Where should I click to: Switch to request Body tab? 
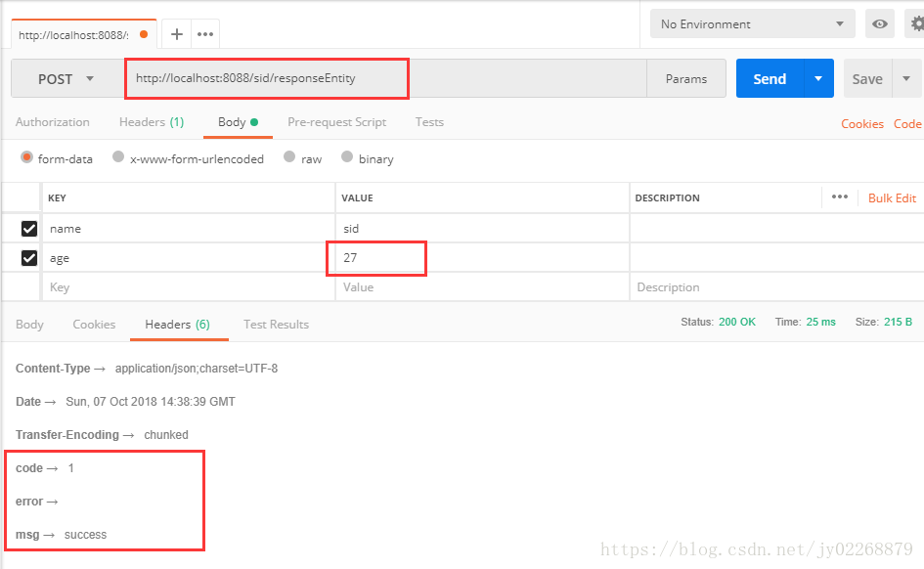coord(238,122)
